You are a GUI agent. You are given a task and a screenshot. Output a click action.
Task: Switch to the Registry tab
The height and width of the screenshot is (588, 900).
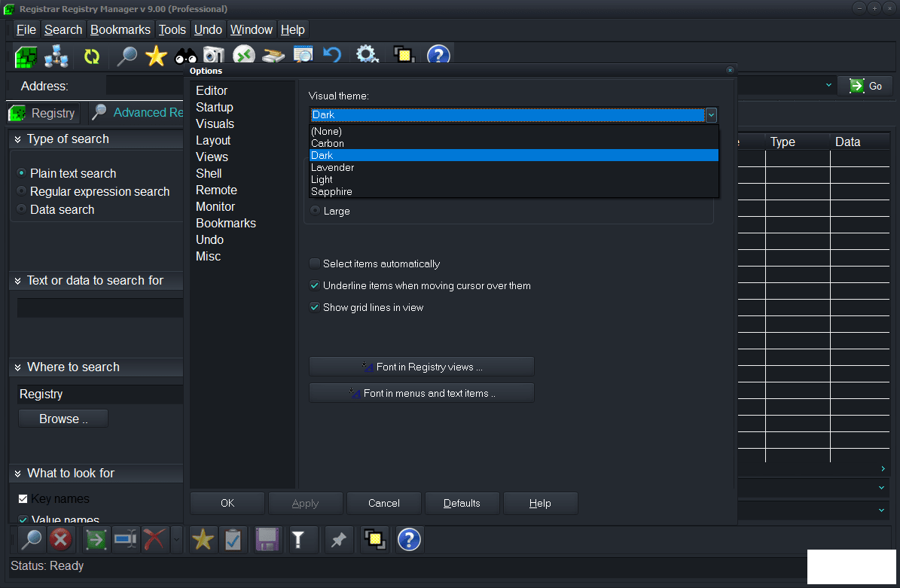point(43,113)
